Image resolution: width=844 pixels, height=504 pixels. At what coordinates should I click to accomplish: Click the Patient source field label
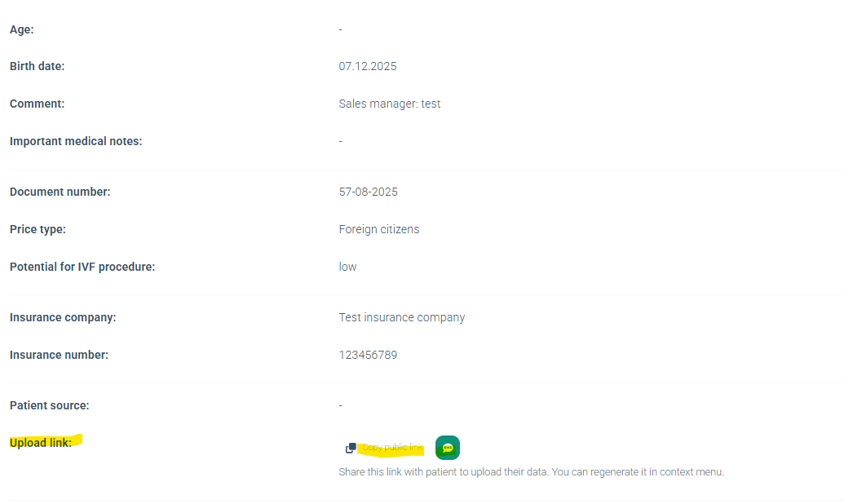click(50, 405)
